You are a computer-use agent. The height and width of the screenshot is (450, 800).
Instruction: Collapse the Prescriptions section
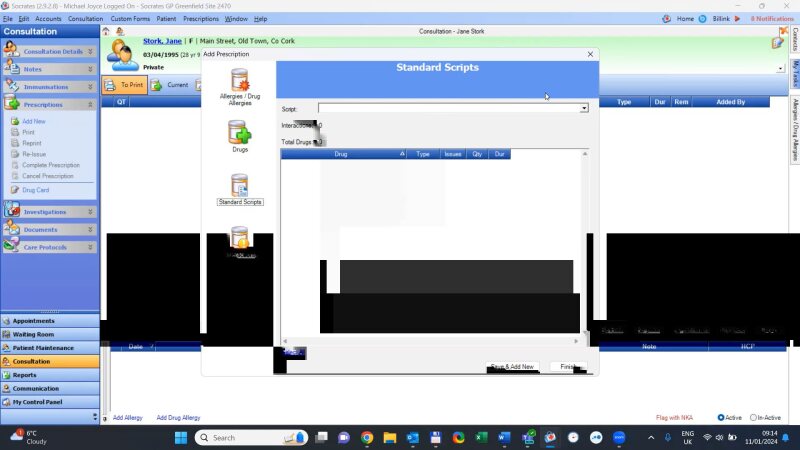(90, 104)
